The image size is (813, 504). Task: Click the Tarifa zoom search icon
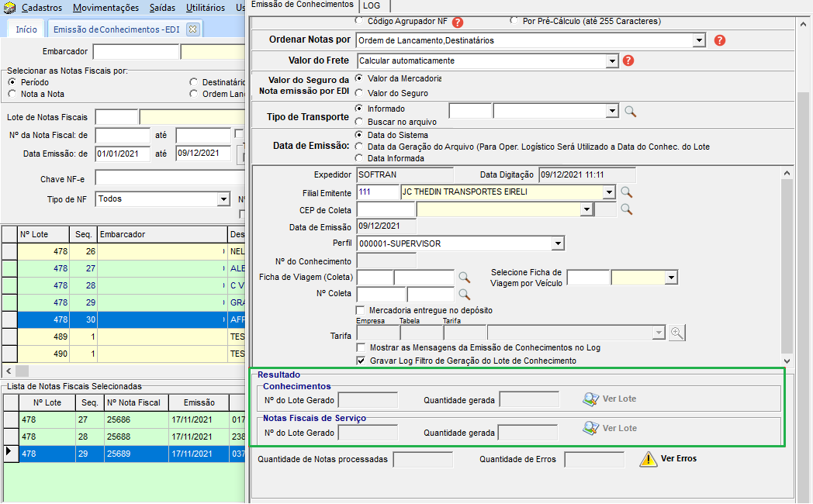tap(676, 333)
